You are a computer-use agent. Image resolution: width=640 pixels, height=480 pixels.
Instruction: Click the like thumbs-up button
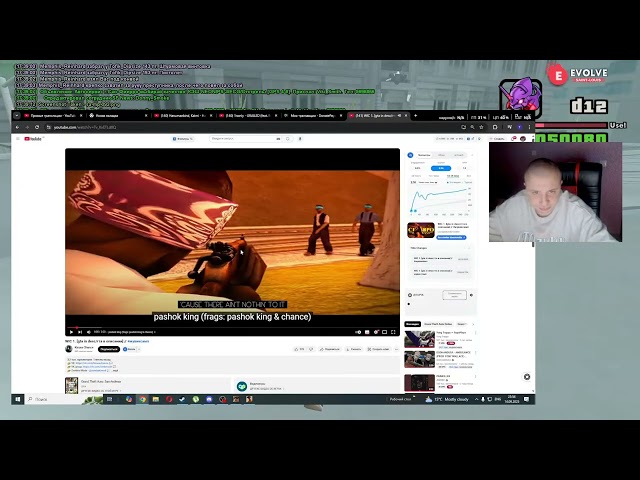point(300,349)
